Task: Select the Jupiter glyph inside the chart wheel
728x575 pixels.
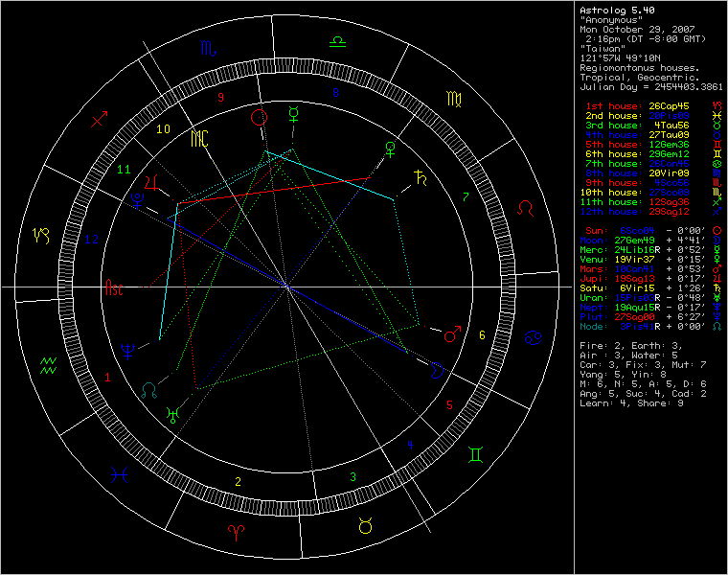Action: pos(151,182)
